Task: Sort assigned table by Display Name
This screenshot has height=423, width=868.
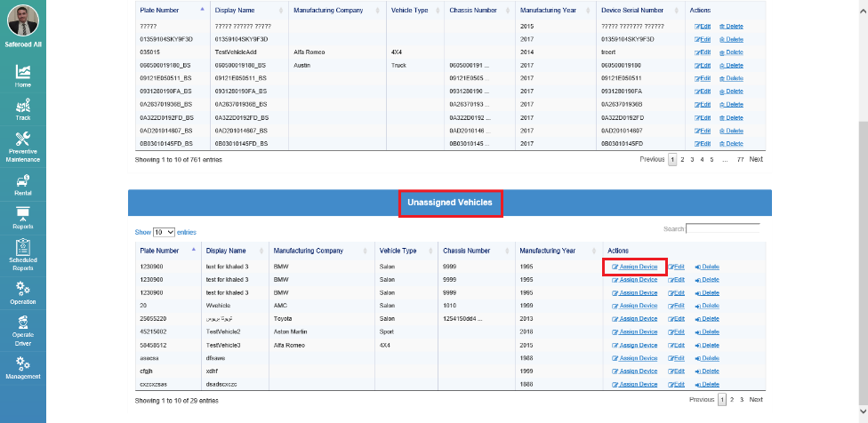Action: point(249,10)
